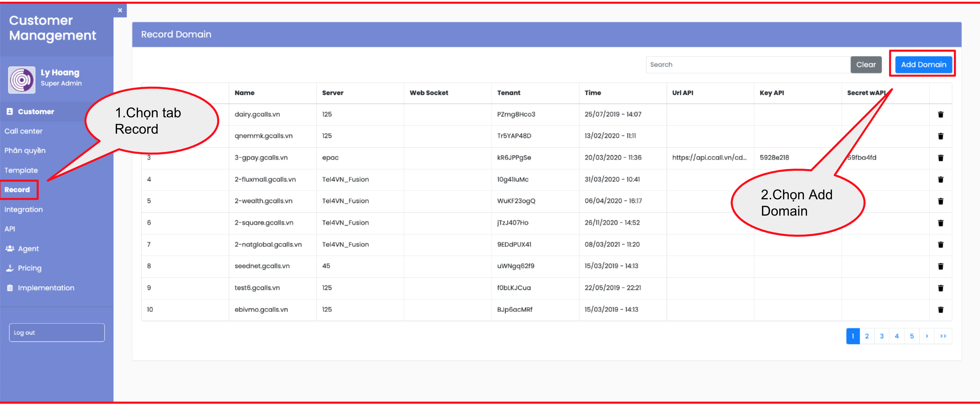Select the Record tab in sidebar
980x404 pixels.
coord(17,190)
